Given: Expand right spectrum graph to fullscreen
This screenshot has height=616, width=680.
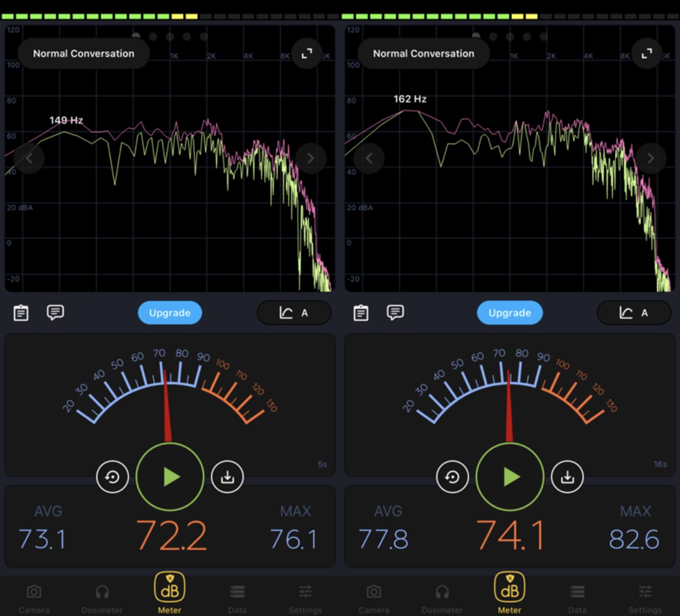Looking at the screenshot, I should coord(647,54).
